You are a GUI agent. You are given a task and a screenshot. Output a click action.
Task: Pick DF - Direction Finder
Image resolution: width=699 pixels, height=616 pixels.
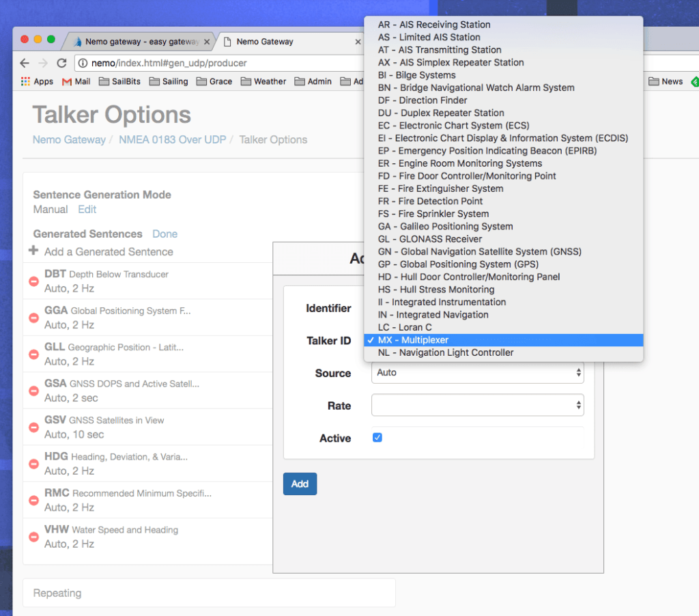coord(503,100)
